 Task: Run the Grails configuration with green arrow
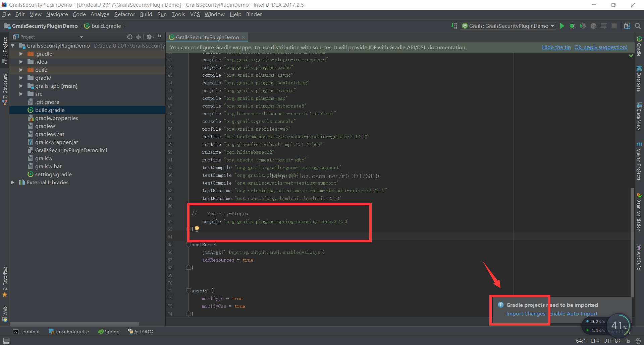point(562,26)
